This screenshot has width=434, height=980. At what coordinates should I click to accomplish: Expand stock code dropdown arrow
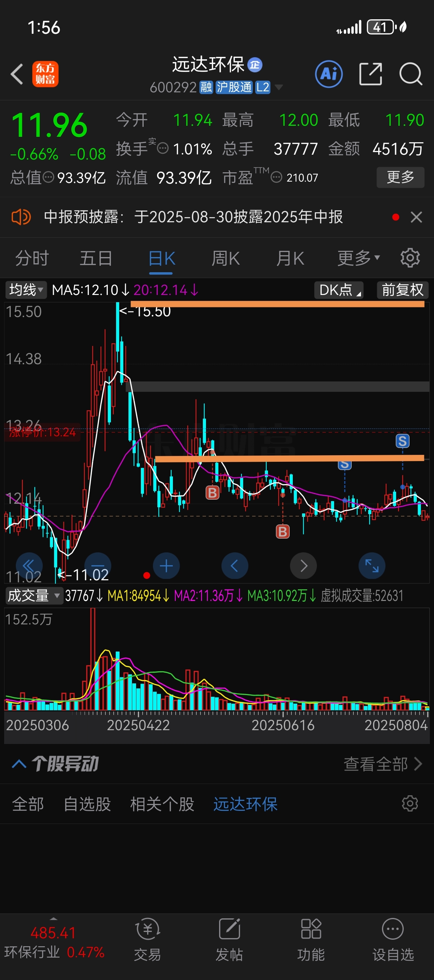279,87
